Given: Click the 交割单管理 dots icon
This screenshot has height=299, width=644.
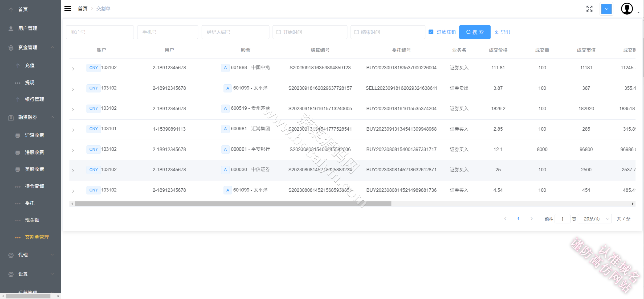Looking at the screenshot, I should pyautogui.click(x=18, y=237).
